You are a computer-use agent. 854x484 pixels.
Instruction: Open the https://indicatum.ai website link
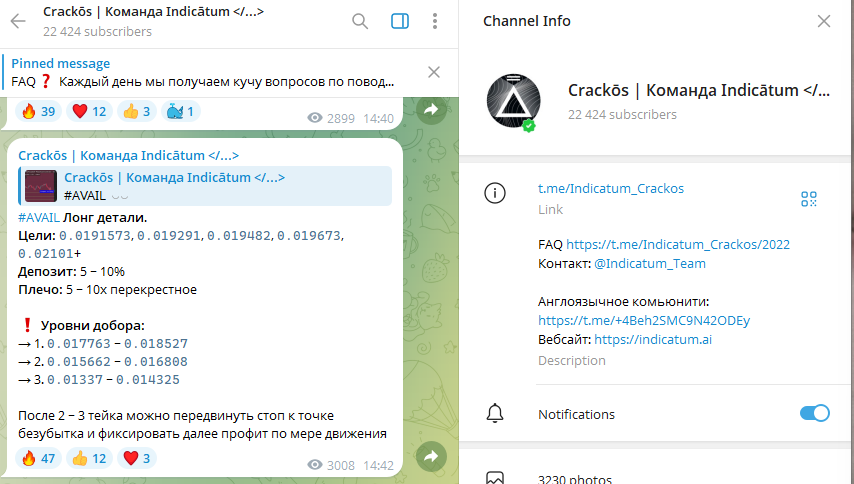pyautogui.click(x=652, y=339)
